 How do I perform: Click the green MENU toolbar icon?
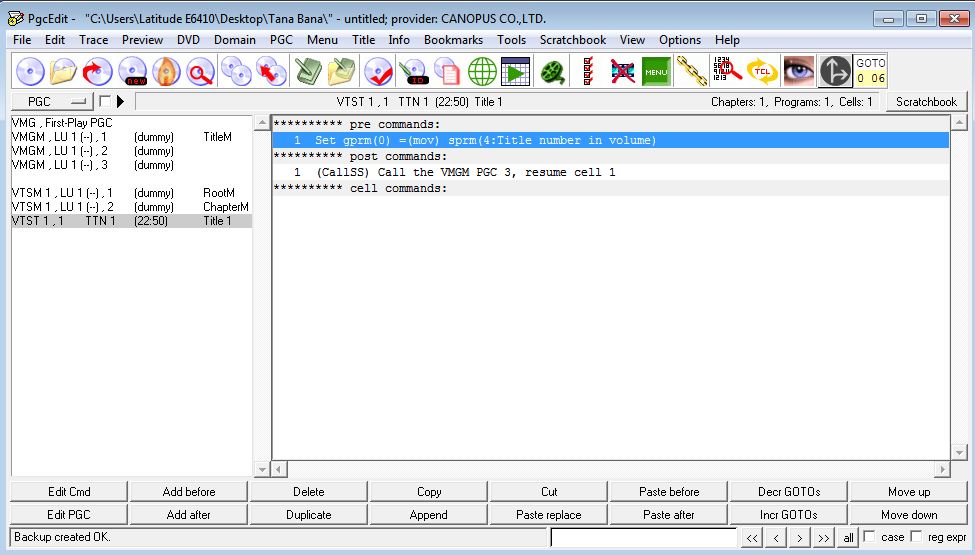(x=656, y=71)
